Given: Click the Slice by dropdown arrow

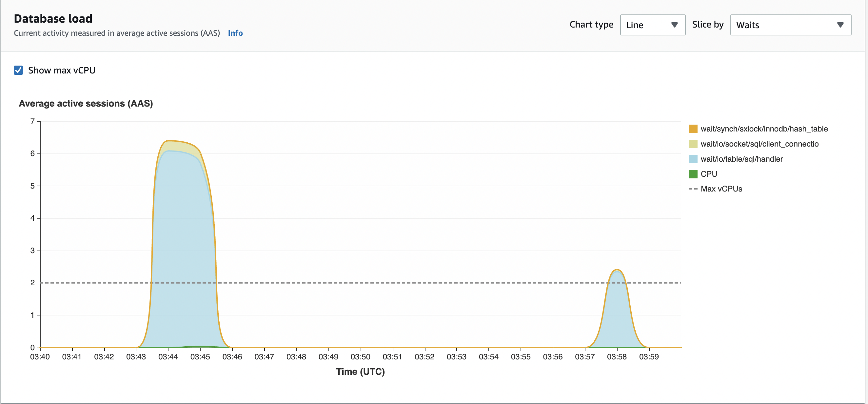Looking at the screenshot, I should [840, 25].
